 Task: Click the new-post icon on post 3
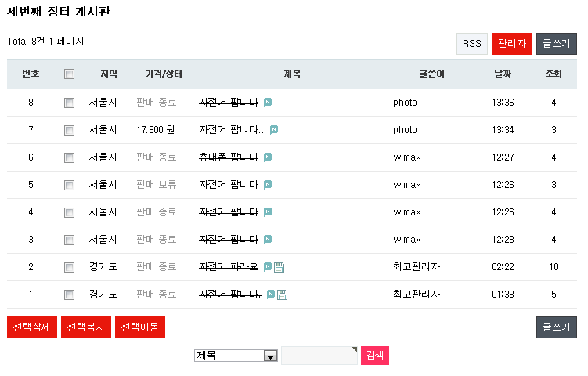tap(268, 240)
